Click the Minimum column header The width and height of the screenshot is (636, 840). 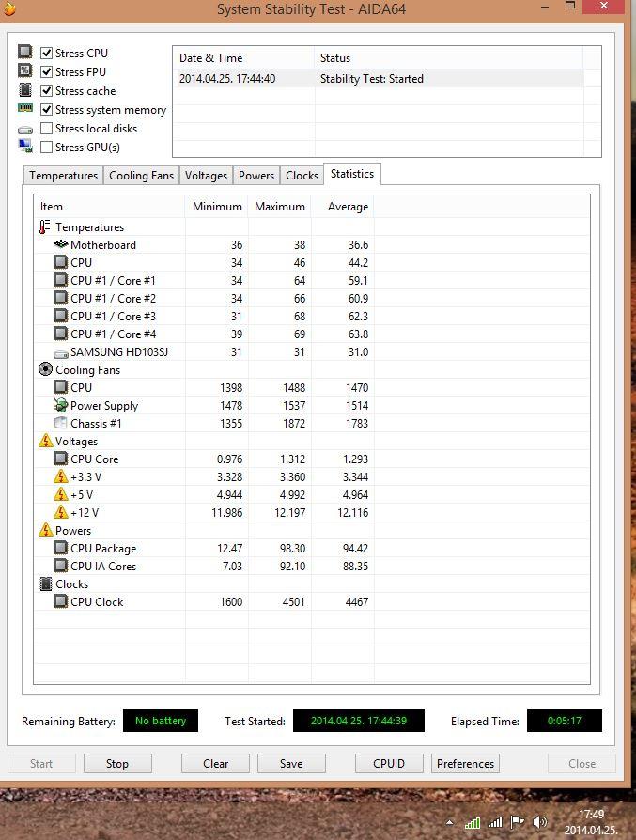pyautogui.click(x=217, y=207)
